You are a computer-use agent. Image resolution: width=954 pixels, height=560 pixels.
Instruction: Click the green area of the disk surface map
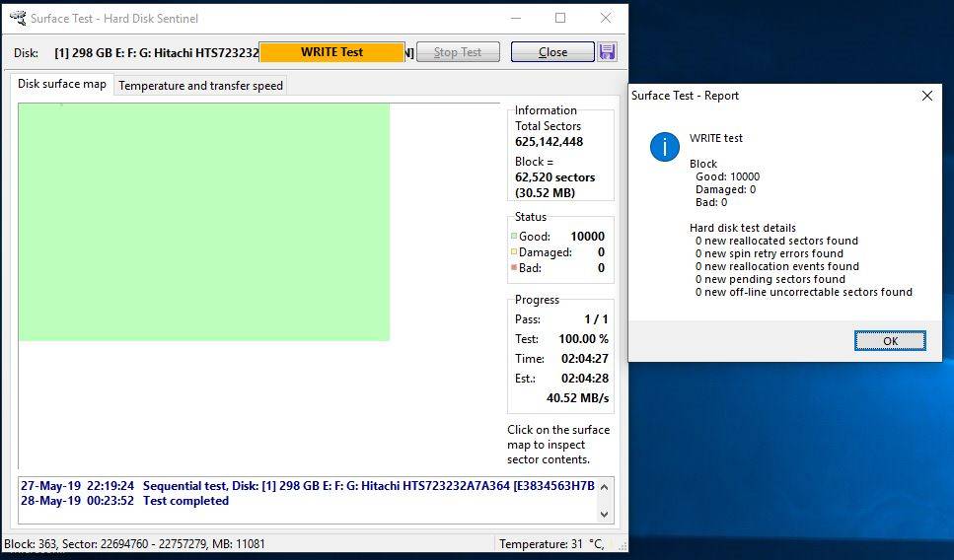point(204,222)
